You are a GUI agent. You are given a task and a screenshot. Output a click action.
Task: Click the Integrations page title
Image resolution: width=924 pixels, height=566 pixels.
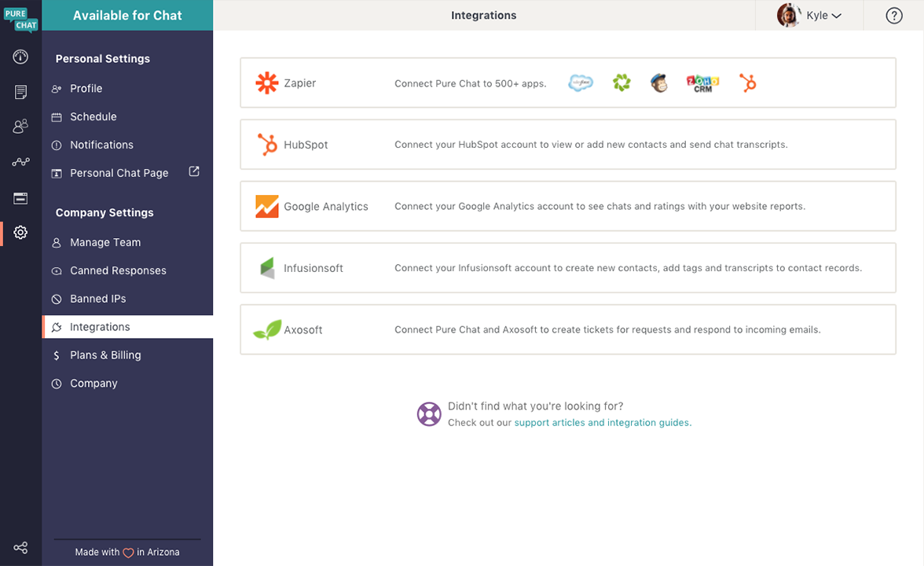[x=484, y=16]
